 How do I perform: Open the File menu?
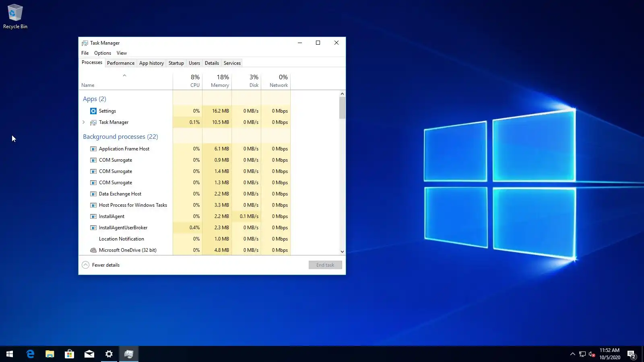click(85, 53)
